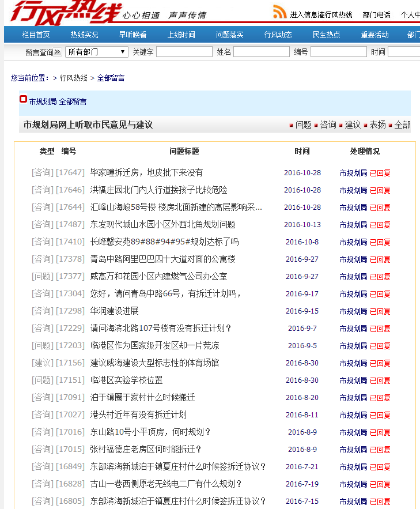Open message 毕家疃拆迁房，地皮批下来没有
The image size is (420, 509).
coord(146,172)
